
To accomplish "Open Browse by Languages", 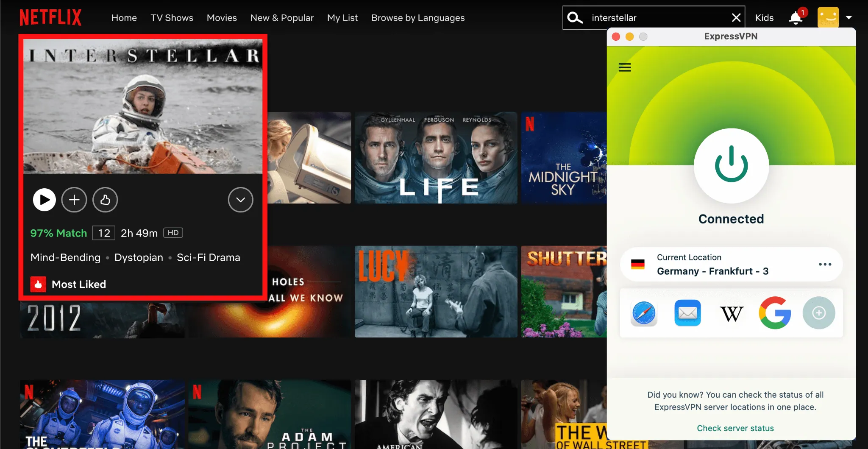I will pyautogui.click(x=418, y=18).
